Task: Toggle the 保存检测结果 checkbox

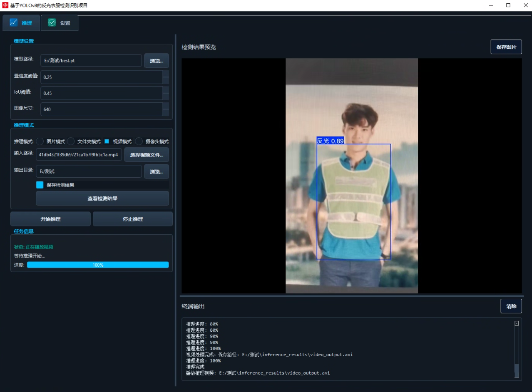Action: 40,185
